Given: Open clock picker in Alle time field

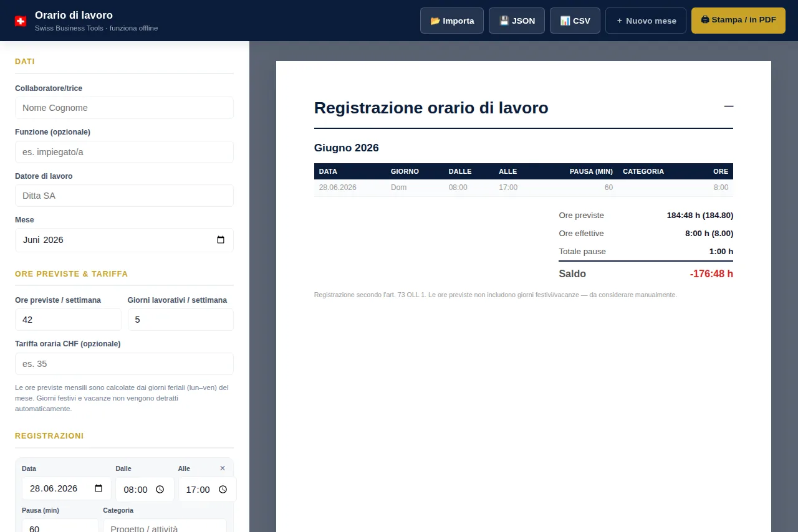Looking at the screenshot, I should (222, 490).
